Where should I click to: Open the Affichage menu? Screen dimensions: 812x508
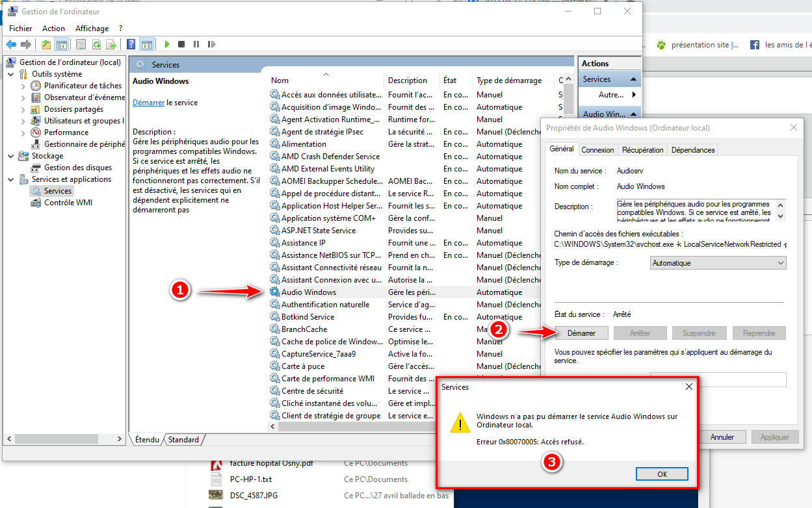[x=92, y=29]
